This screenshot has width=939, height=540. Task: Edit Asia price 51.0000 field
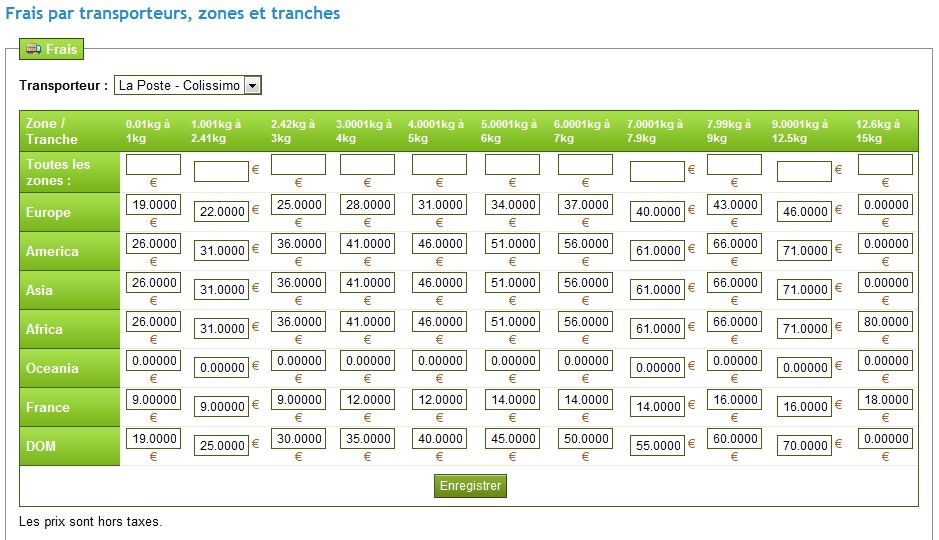point(512,283)
